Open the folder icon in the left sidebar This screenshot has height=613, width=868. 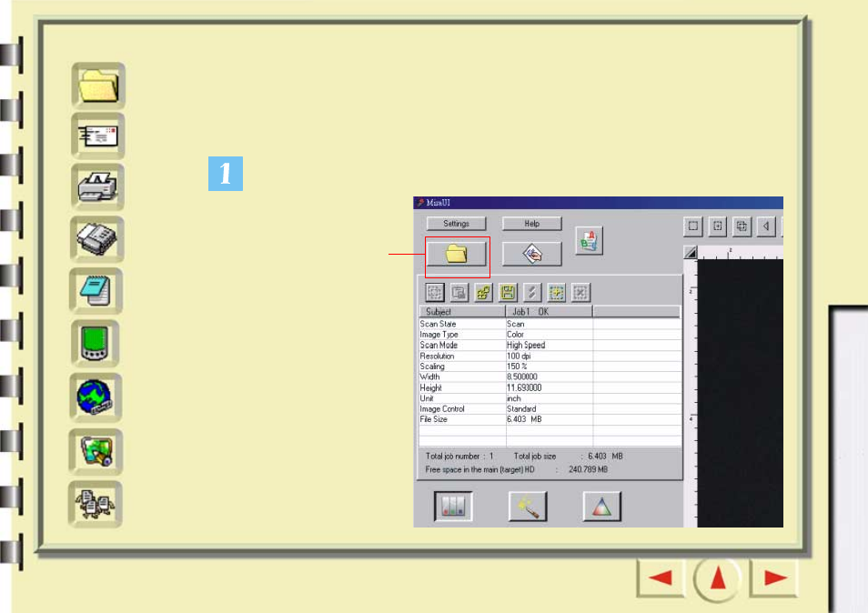(x=98, y=85)
